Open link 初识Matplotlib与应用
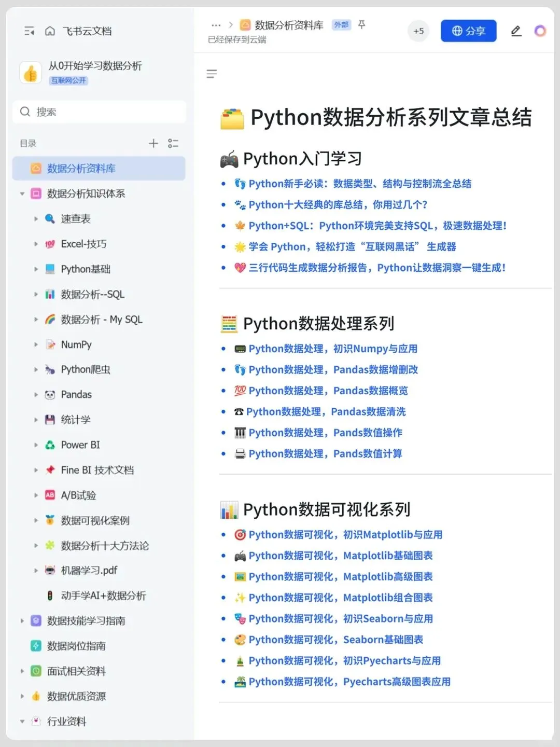This screenshot has width=560, height=747. pos(345,535)
